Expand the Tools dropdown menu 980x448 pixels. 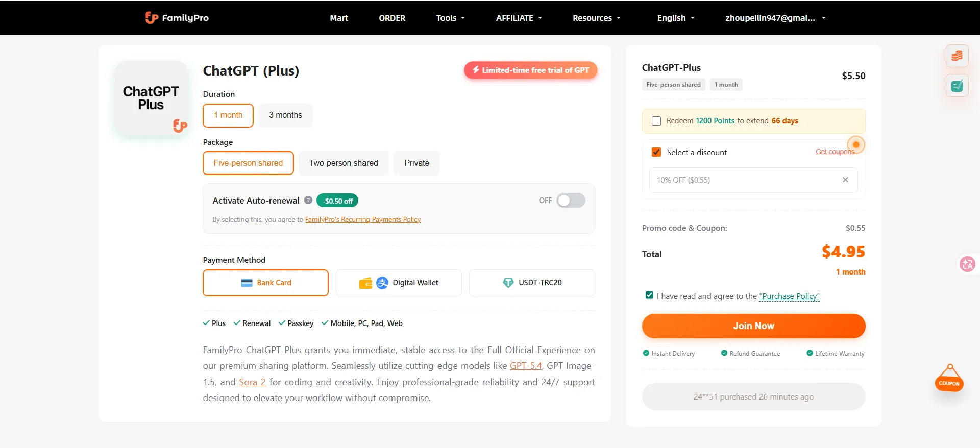[450, 18]
